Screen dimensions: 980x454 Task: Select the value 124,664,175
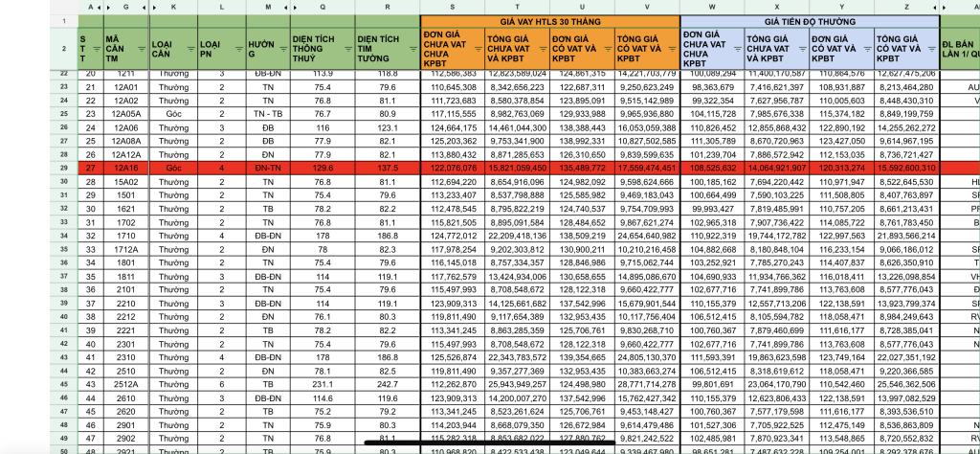pyautogui.click(x=453, y=127)
